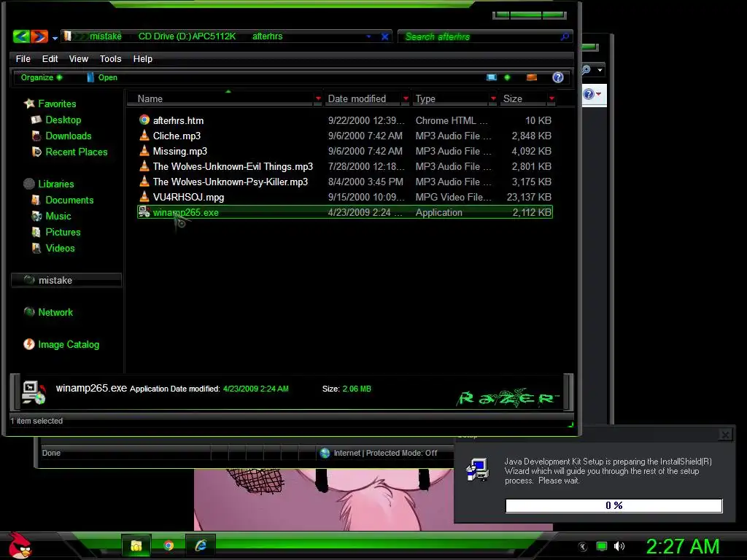Open Windows Explorer from taskbar
The height and width of the screenshot is (560, 747).
pos(136,545)
